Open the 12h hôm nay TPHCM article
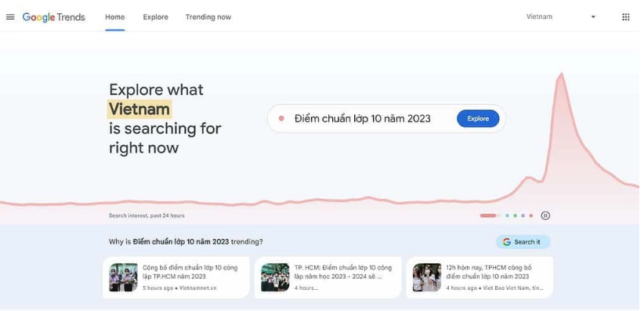Screen dimensions: 644x311 pyautogui.click(x=479, y=277)
